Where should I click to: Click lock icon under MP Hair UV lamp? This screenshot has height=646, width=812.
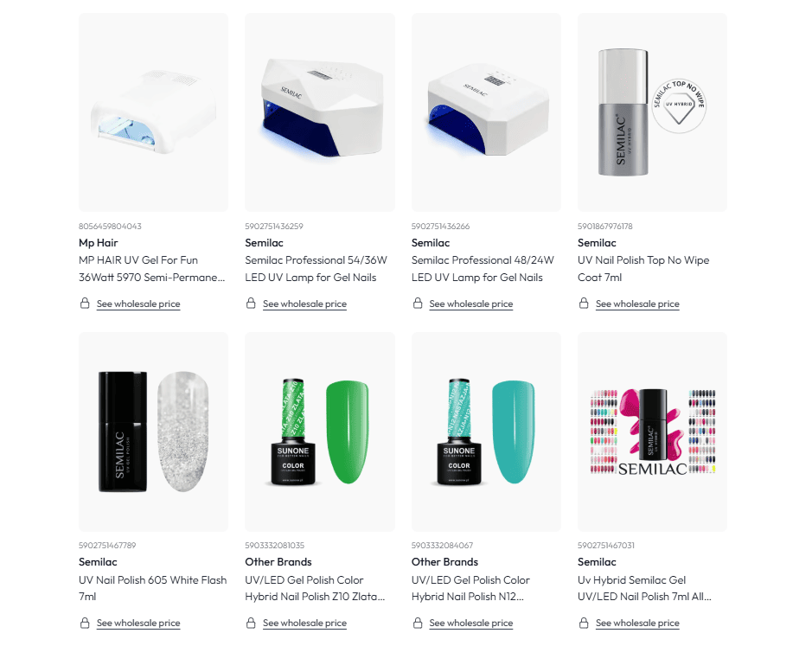[85, 303]
